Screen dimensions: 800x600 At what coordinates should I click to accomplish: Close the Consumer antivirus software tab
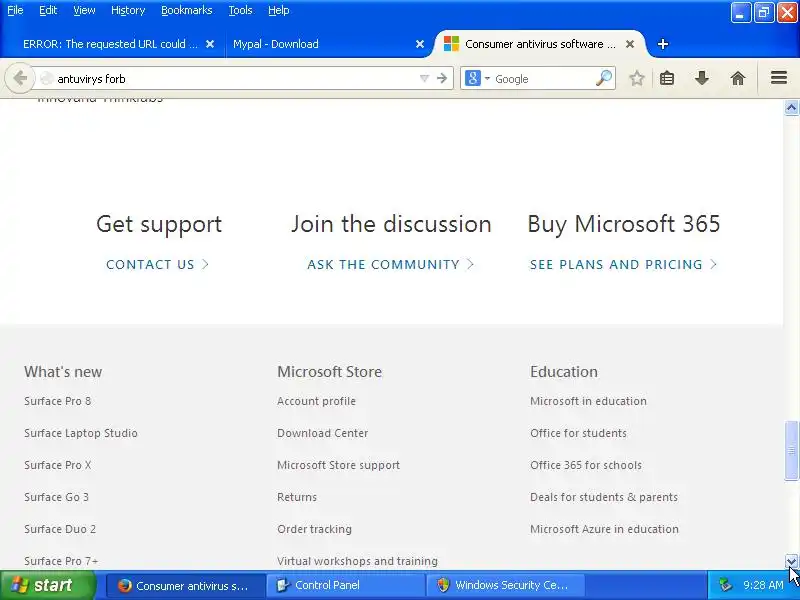click(x=630, y=44)
